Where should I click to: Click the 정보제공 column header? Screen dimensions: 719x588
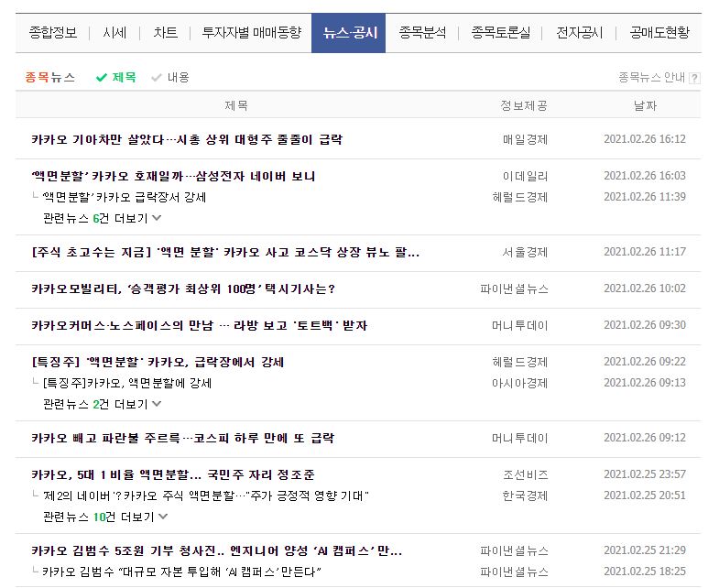point(524,105)
